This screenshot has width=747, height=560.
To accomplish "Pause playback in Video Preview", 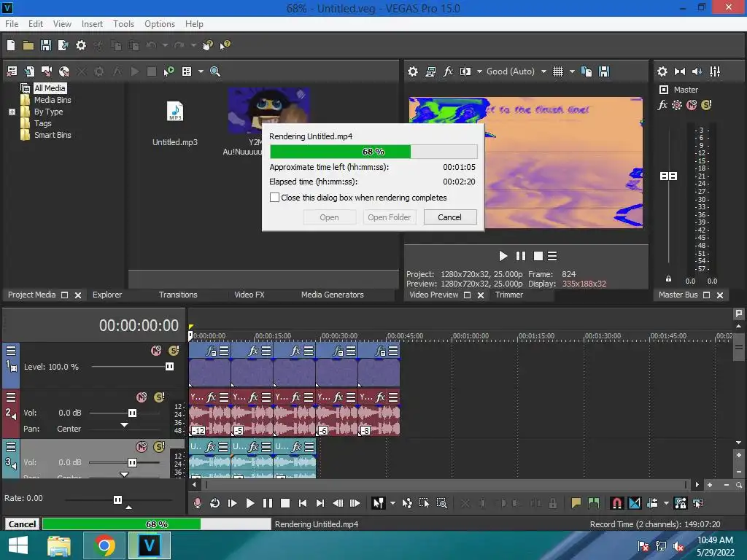I will [x=521, y=256].
